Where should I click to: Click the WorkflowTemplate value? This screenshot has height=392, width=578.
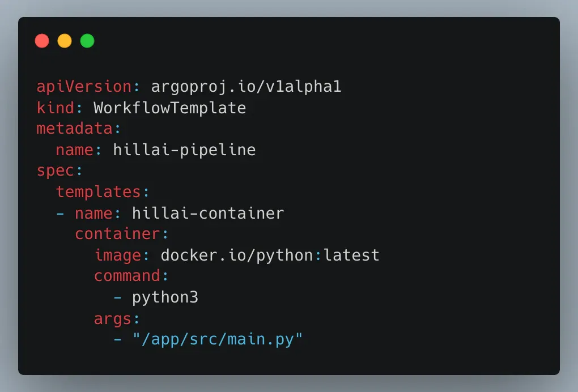(169, 108)
